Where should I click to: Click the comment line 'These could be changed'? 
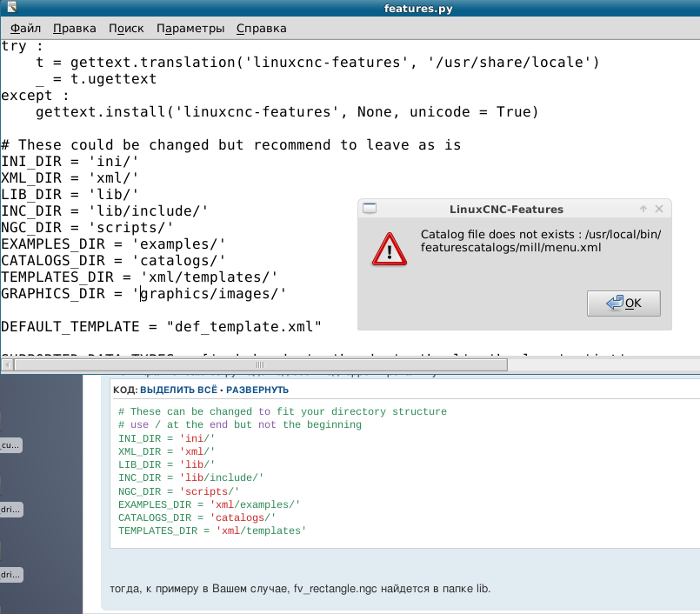(230, 145)
